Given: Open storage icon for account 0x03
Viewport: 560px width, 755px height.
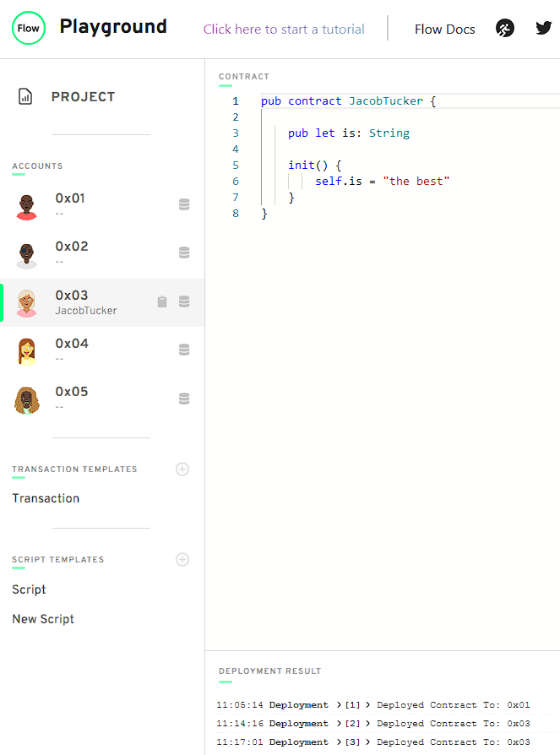Looking at the screenshot, I should (184, 301).
